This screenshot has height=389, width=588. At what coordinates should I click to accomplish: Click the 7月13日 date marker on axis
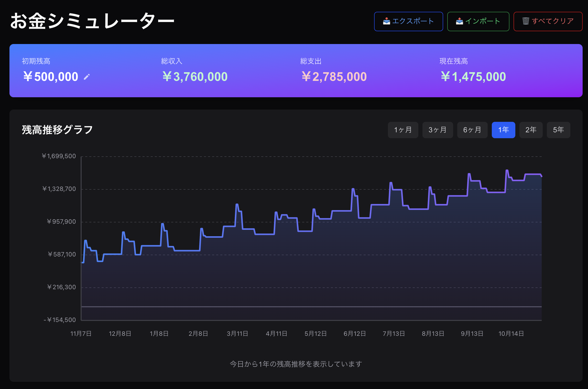[x=394, y=334]
